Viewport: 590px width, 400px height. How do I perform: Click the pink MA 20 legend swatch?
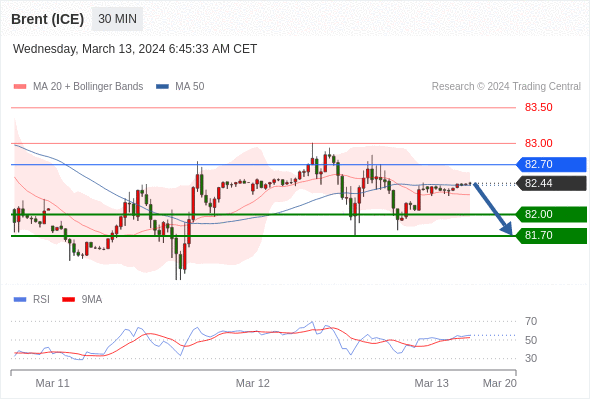tap(20, 87)
